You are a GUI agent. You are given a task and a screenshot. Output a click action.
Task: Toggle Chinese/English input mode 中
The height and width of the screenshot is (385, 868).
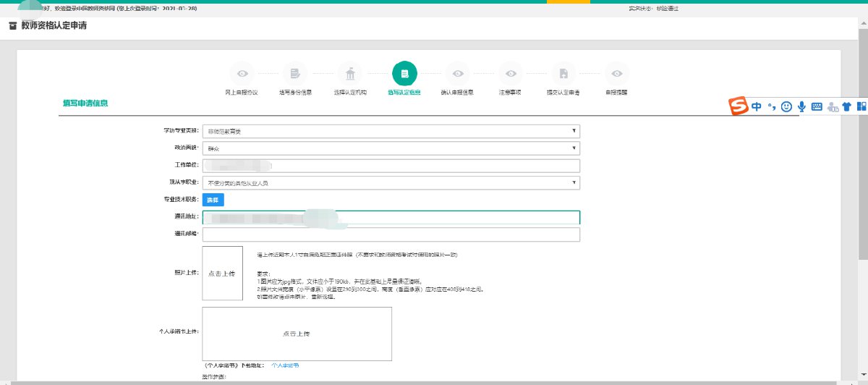[756, 106]
